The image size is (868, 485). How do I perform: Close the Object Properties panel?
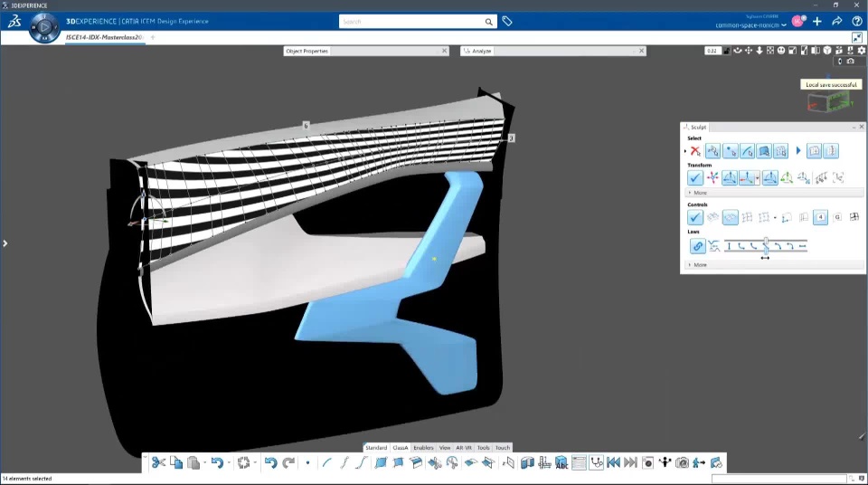(444, 51)
